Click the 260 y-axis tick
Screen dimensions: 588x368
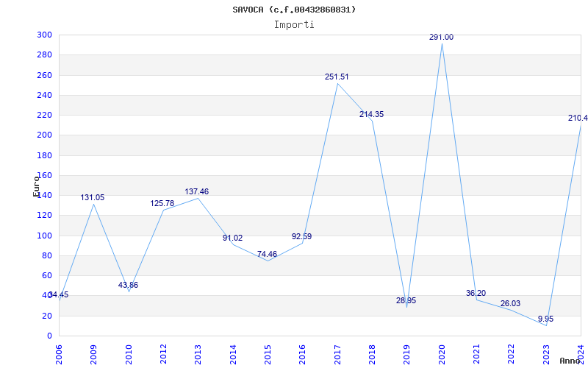click(x=44, y=75)
